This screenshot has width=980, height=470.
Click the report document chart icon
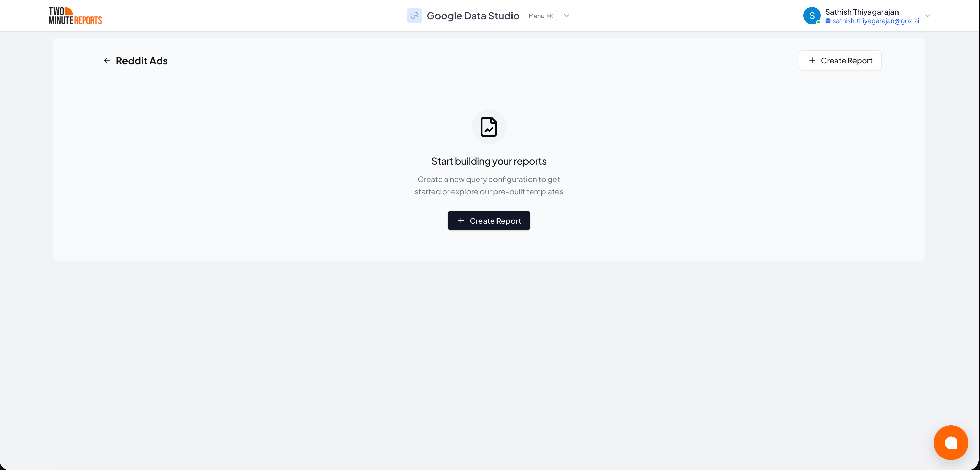[x=489, y=127]
